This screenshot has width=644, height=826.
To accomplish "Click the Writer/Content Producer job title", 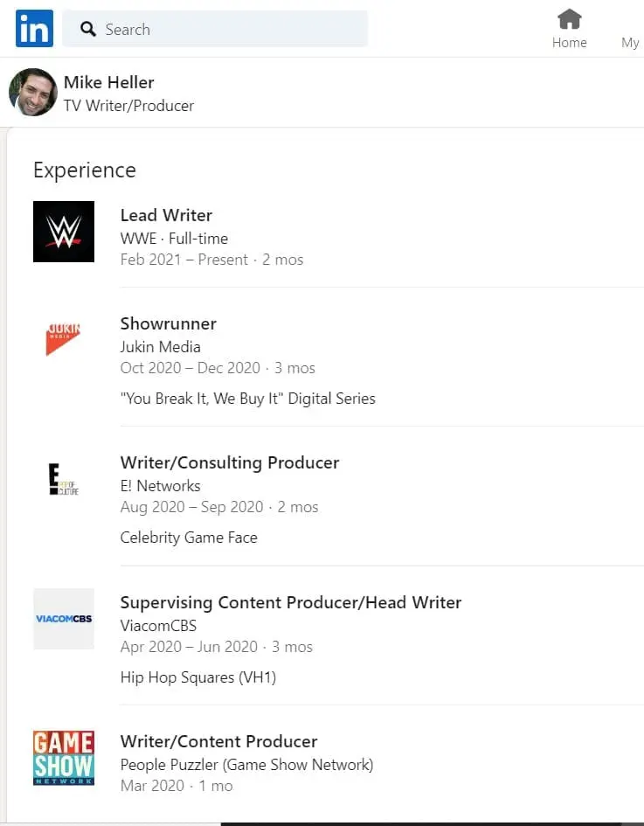I will tap(218, 741).
